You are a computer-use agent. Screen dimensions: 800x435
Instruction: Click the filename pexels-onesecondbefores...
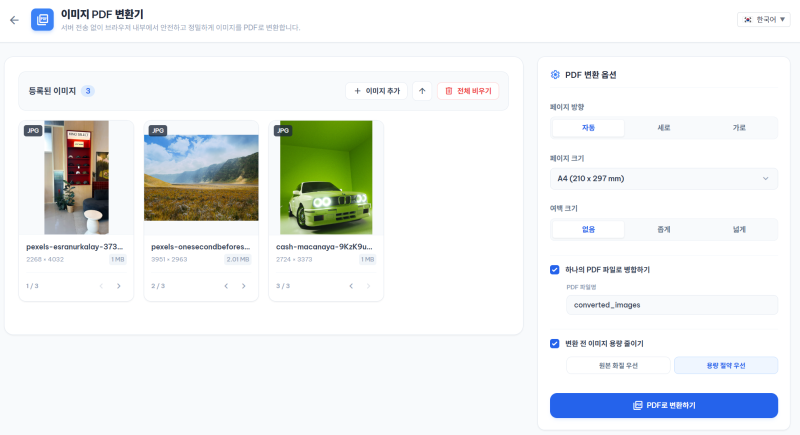click(x=201, y=247)
